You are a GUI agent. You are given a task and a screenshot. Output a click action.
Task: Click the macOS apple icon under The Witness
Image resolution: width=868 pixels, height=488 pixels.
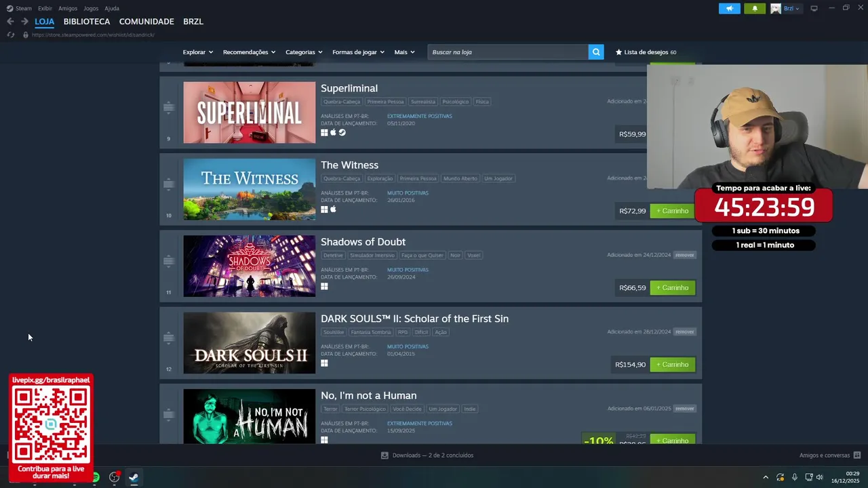point(333,209)
